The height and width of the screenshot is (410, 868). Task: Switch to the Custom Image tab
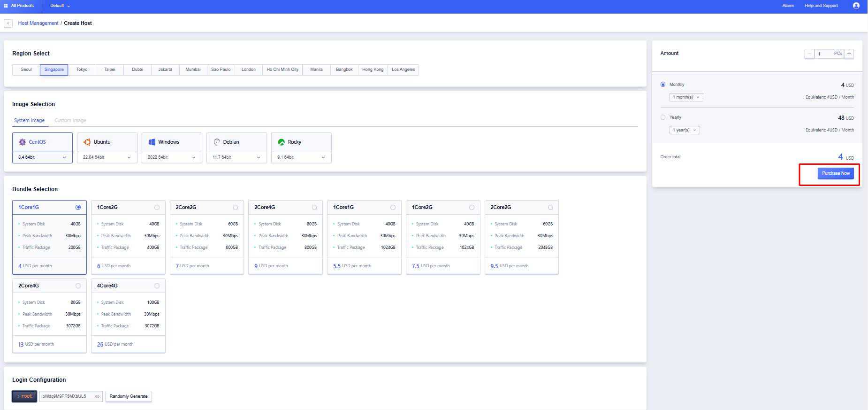pos(70,120)
